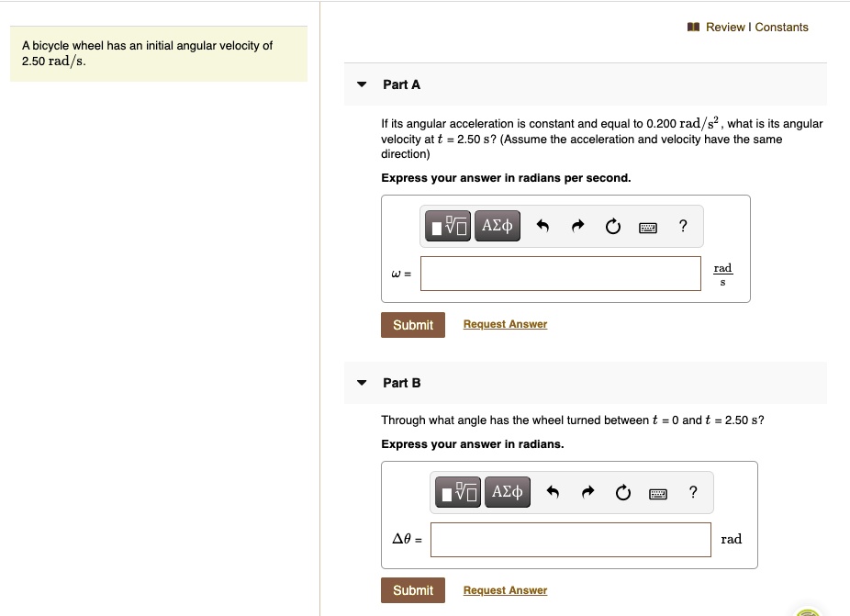Image resolution: width=850 pixels, height=616 pixels.
Task: Open the Review link
Action: tap(725, 28)
